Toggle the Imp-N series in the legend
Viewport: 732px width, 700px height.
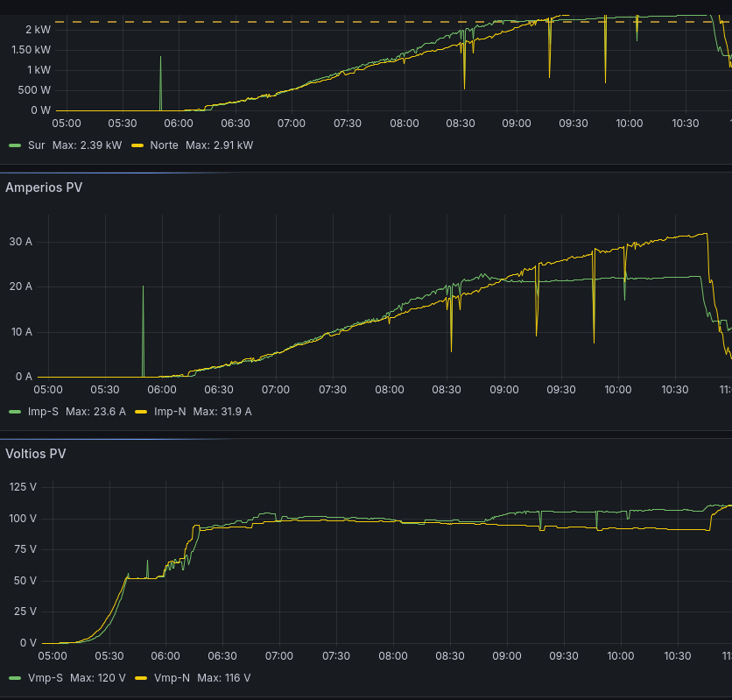[170, 412]
